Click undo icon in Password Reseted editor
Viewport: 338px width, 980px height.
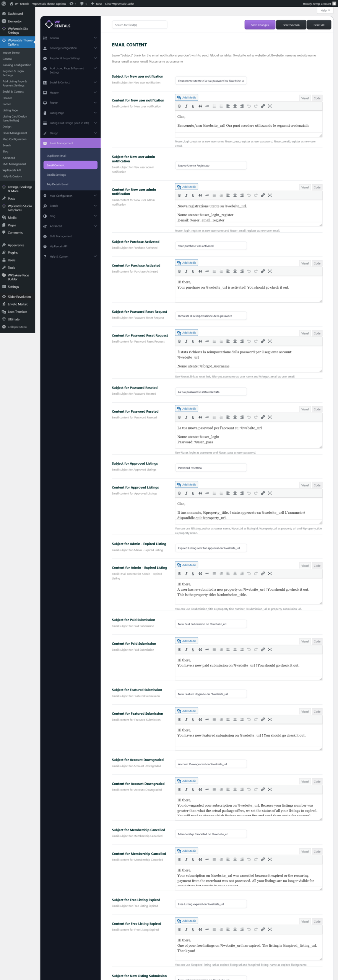[x=249, y=417]
